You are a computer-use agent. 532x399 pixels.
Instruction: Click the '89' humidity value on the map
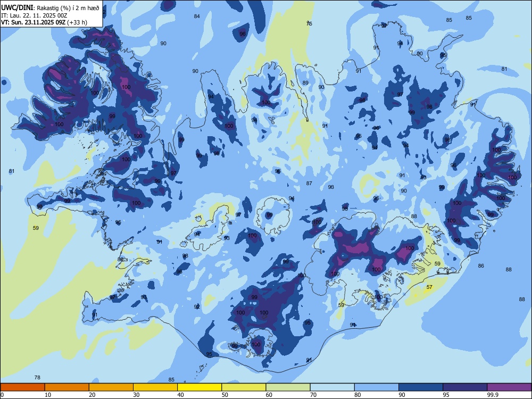pyautogui.click(x=305, y=83)
